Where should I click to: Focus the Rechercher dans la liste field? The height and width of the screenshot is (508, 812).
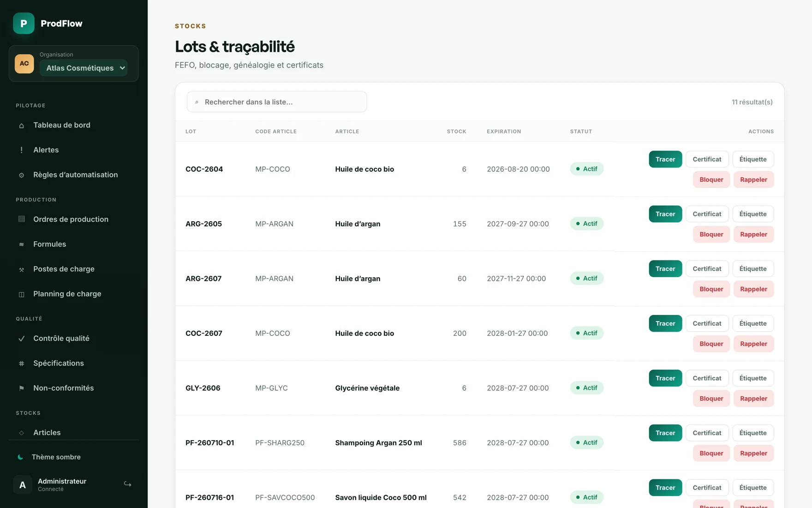[277, 102]
